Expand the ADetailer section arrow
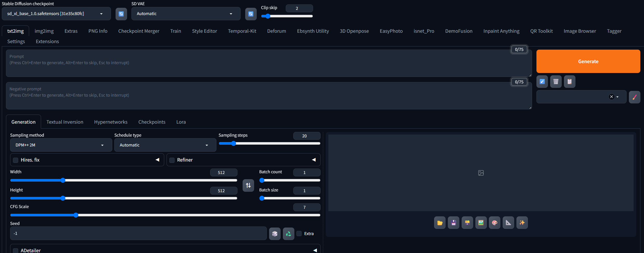This screenshot has height=253, width=644. pyautogui.click(x=315, y=250)
